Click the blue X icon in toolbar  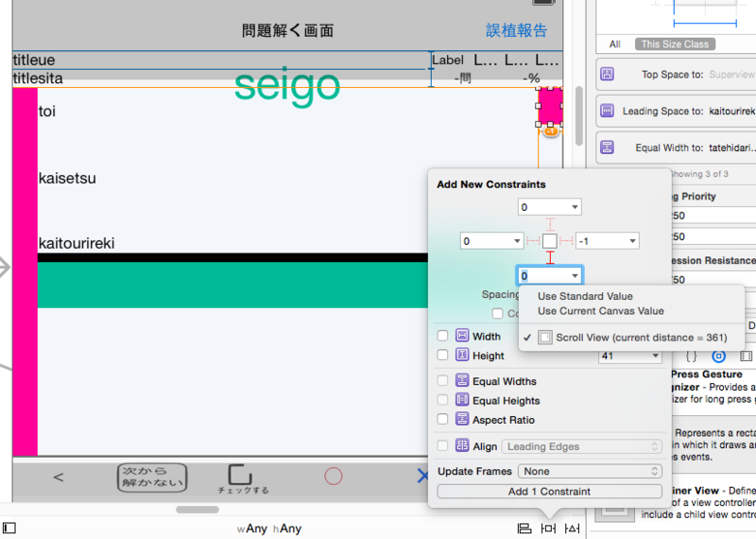pyautogui.click(x=422, y=476)
